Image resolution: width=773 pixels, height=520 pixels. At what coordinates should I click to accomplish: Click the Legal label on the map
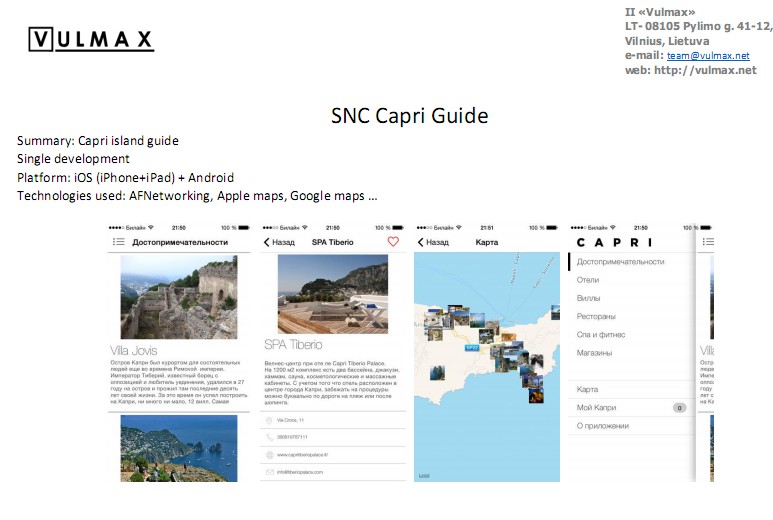click(424, 476)
